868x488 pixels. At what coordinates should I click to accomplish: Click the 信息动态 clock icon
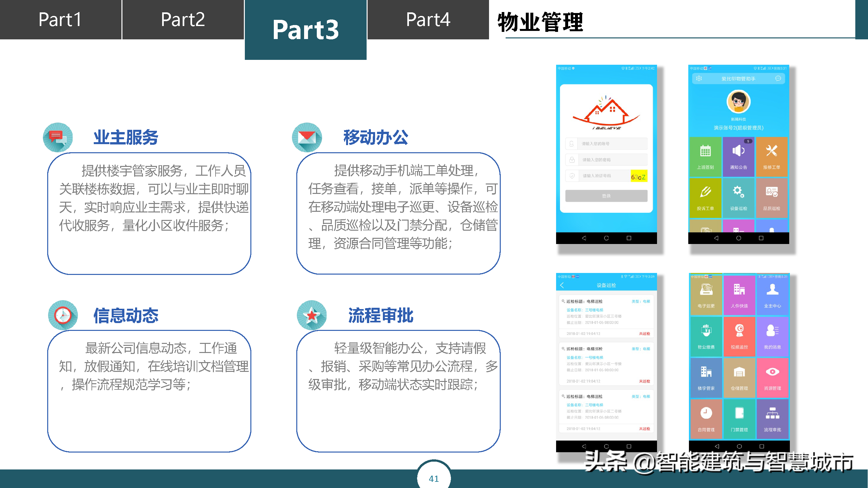pyautogui.click(x=63, y=315)
